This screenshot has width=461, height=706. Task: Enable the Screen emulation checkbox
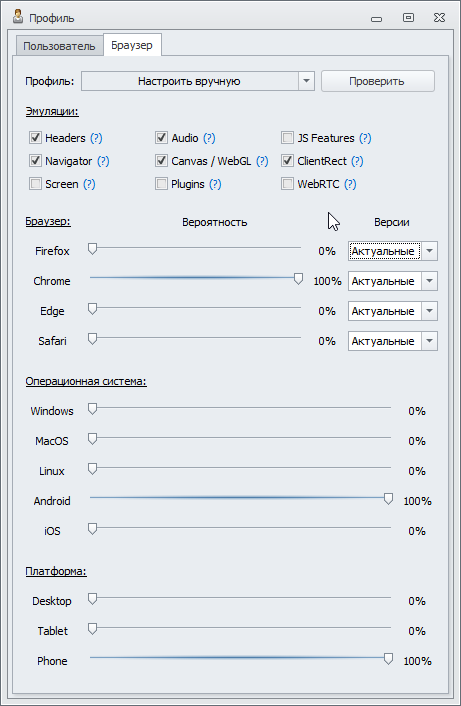click(x=35, y=184)
